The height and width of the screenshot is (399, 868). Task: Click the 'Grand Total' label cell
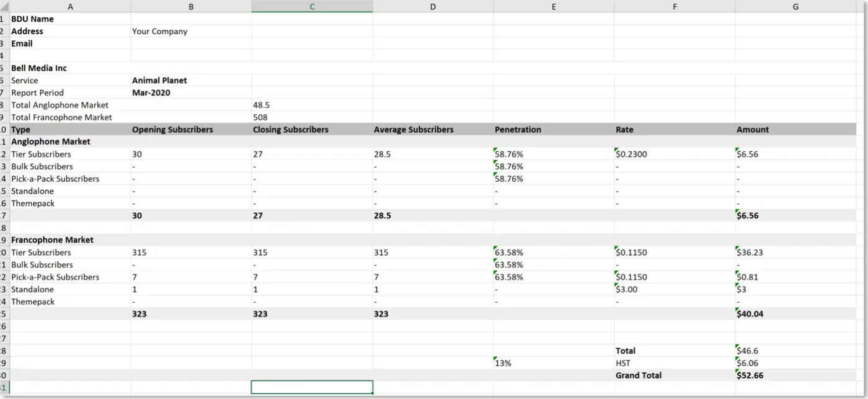tap(675, 375)
